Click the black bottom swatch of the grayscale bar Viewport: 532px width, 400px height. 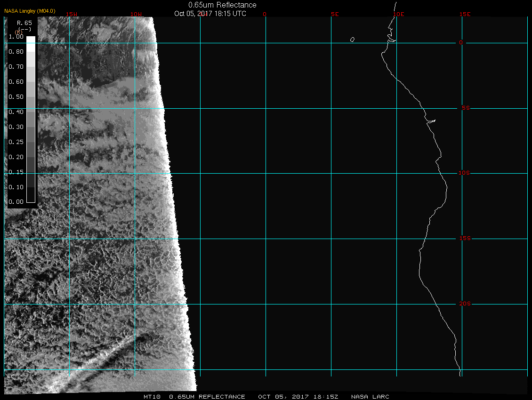31,195
